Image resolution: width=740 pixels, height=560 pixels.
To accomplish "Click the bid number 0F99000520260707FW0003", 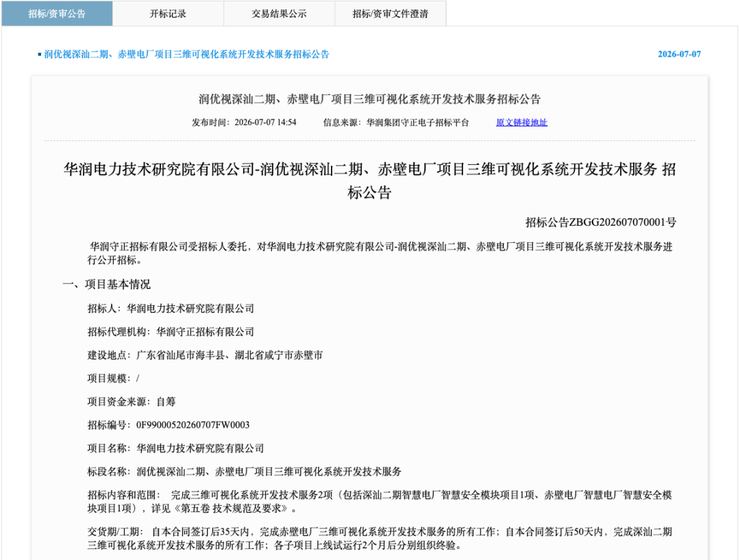I will [193, 425].
